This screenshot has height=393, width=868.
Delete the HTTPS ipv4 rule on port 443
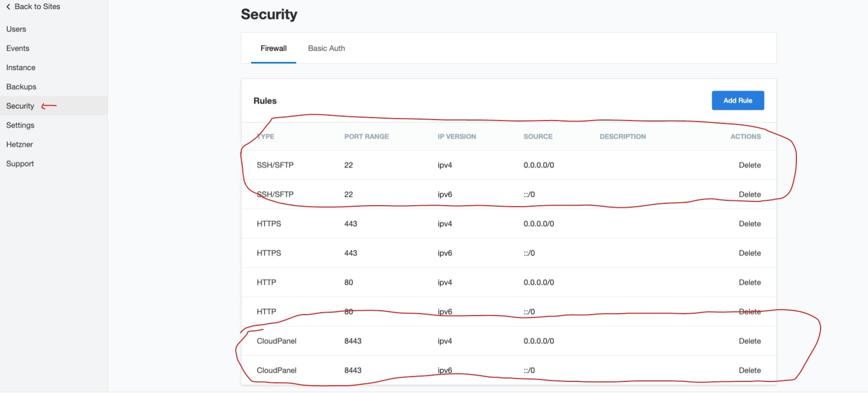[x=749, y=224]
